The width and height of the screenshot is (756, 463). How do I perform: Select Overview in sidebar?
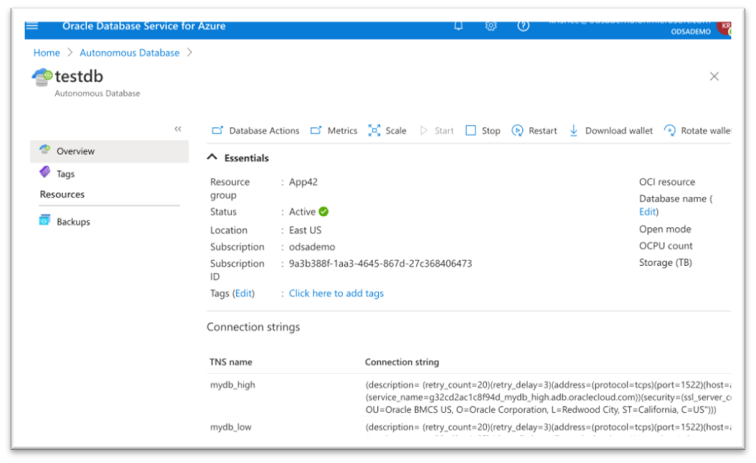(x=109, y=151)
